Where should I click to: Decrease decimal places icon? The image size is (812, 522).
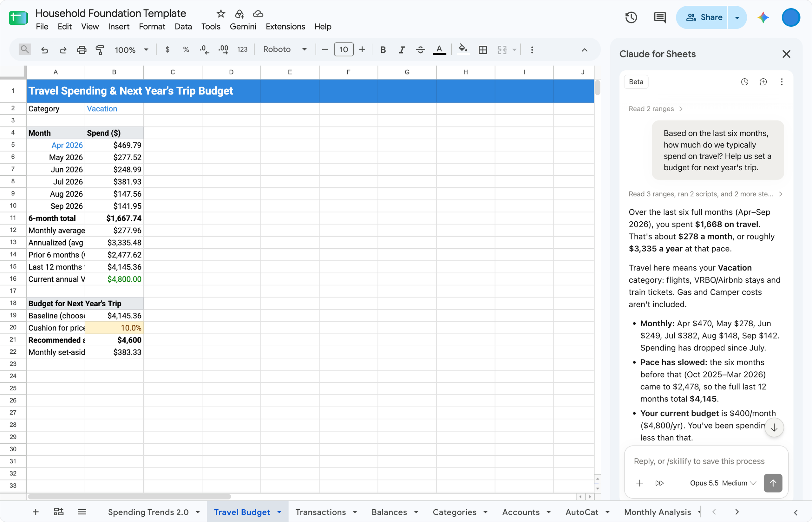coord(205,49)
